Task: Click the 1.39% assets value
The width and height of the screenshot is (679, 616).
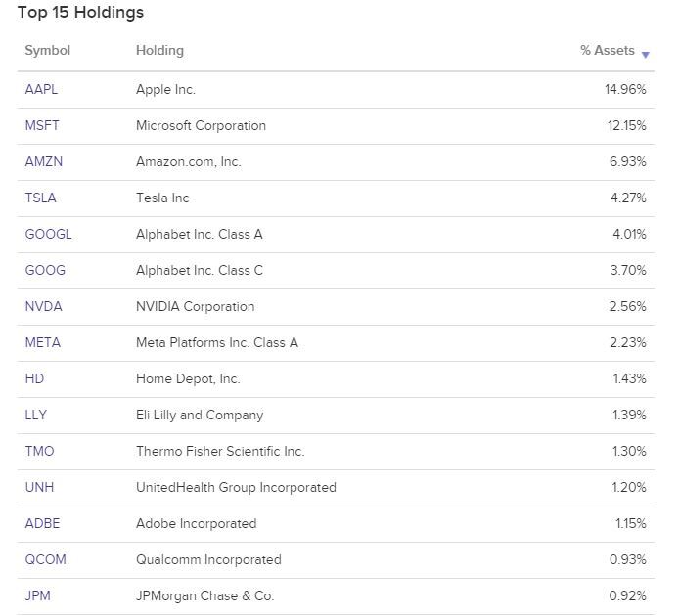Action: click(629, 415)
